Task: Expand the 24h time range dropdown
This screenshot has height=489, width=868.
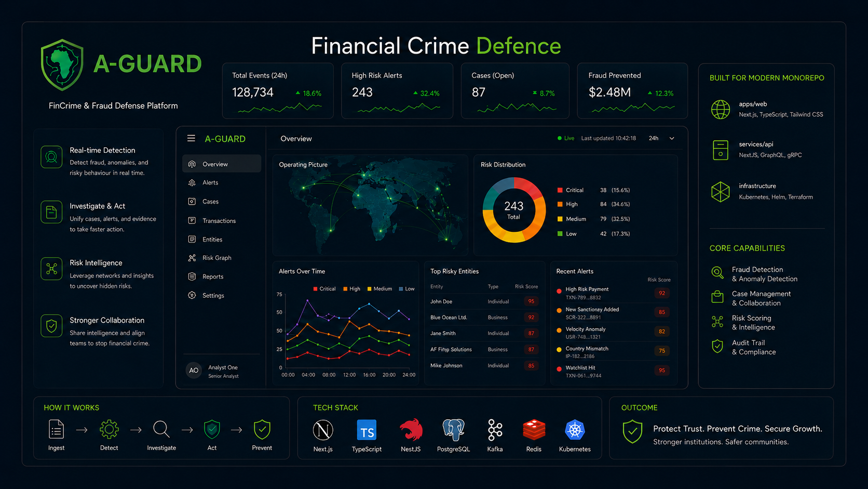Action: coord(662,138)
